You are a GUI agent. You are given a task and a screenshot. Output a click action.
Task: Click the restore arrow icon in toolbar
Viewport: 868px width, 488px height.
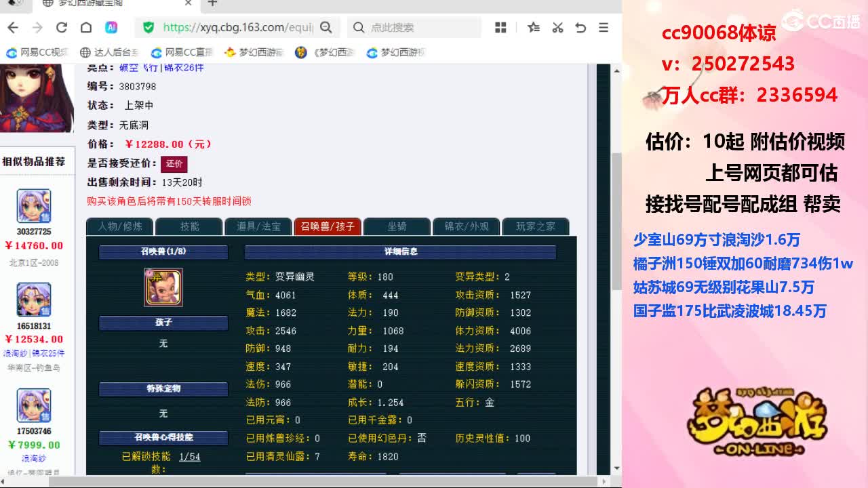point(581,28)
